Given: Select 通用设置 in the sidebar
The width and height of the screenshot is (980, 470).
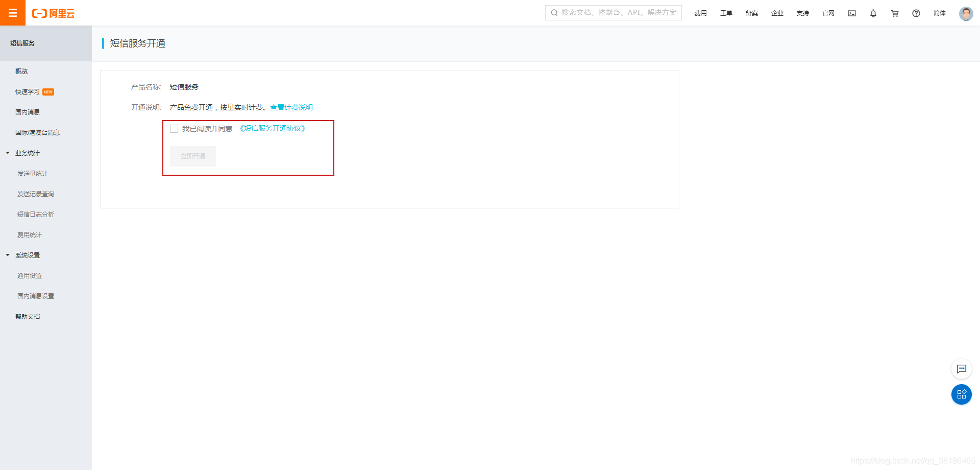Looking at the screenshot, I should [x=30, y=276].
